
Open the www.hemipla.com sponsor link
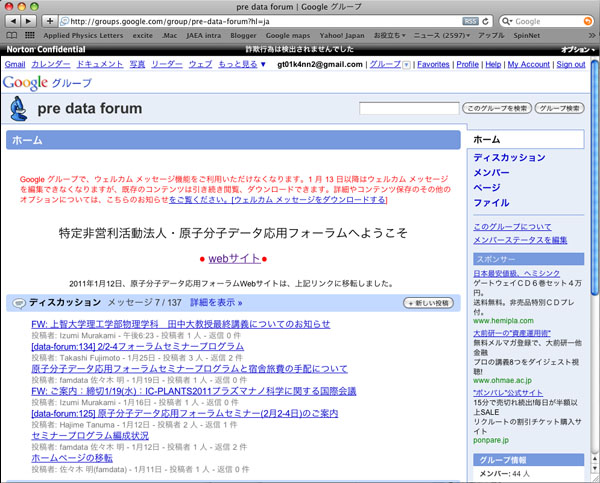coord(503,321)
